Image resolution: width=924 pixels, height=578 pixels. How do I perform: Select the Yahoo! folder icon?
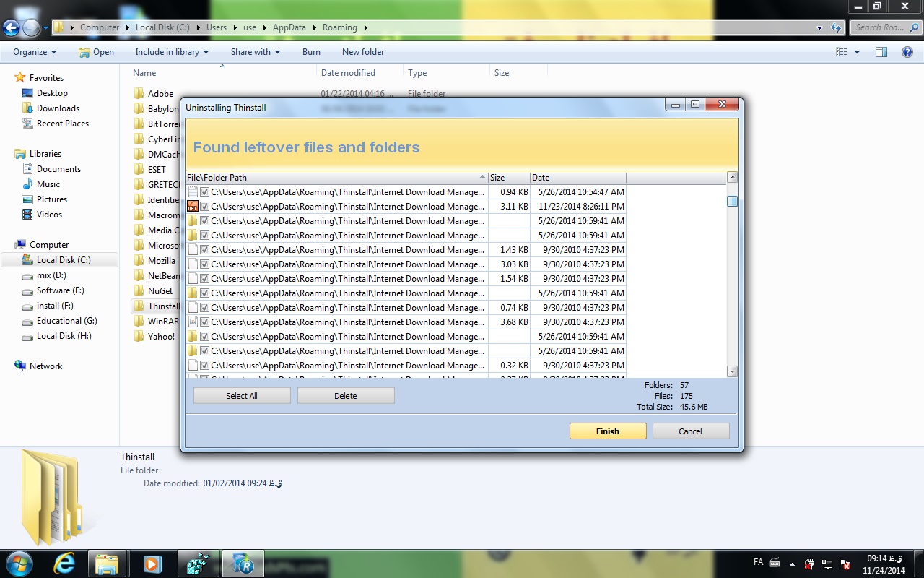coord(139,337)
